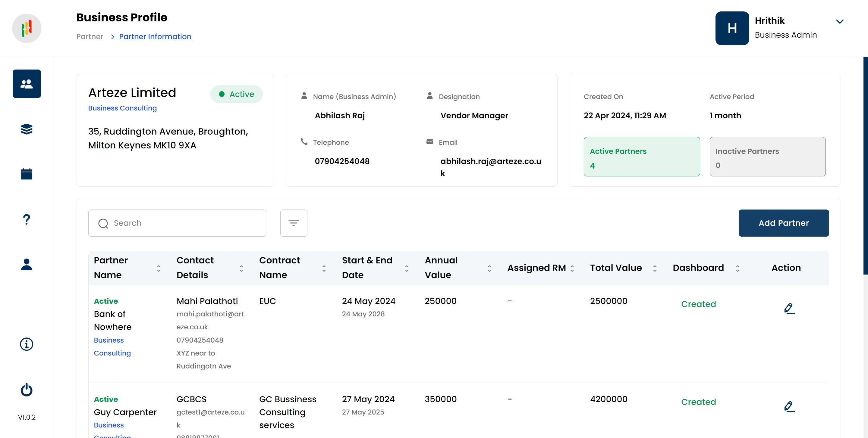Click the question mark help icon
The image size is (868, 438).
pos(27,219)
